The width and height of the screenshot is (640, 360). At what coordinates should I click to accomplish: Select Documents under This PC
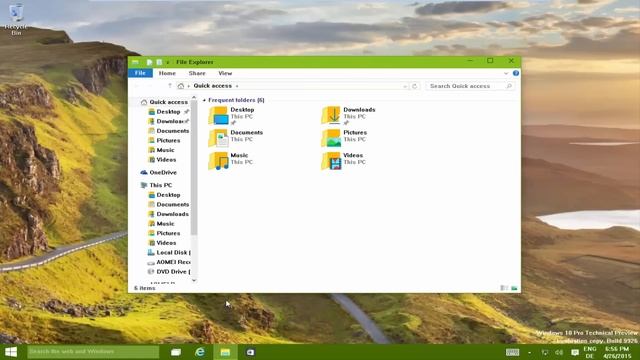pyautogui.click(x=168, y=204)
